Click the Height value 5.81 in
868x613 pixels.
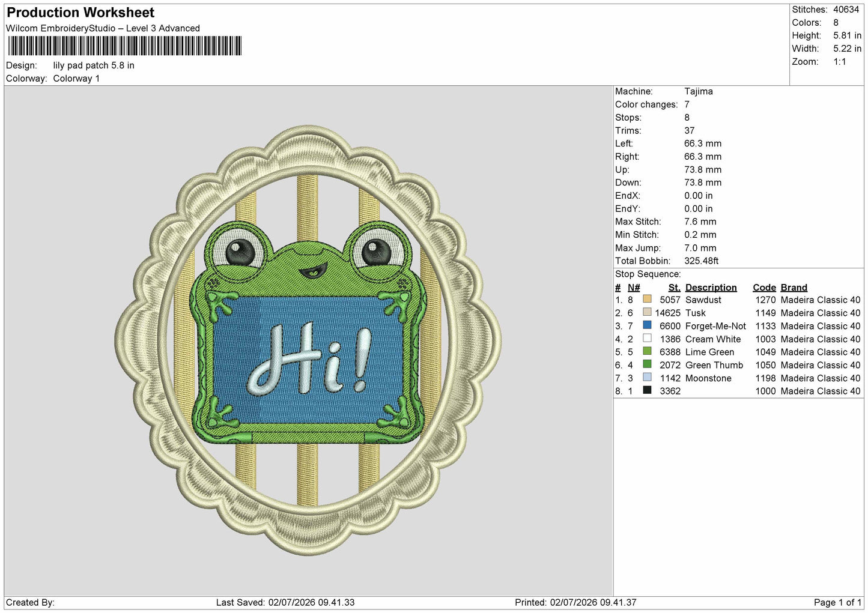click(847, 35)
